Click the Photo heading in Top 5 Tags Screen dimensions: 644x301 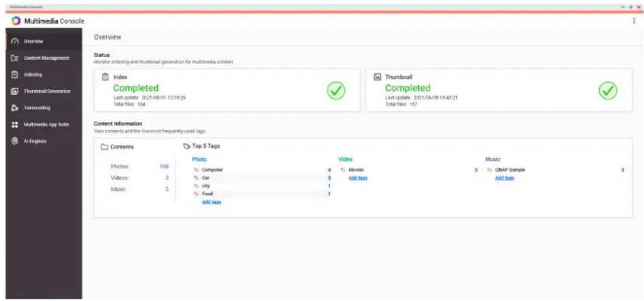point(199,159)
